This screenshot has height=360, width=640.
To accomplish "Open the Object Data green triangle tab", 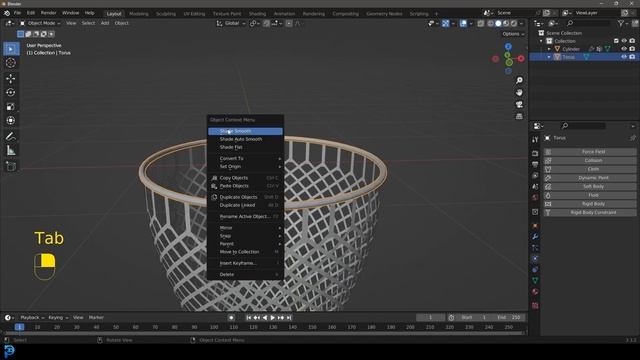I will pos(535,280).
